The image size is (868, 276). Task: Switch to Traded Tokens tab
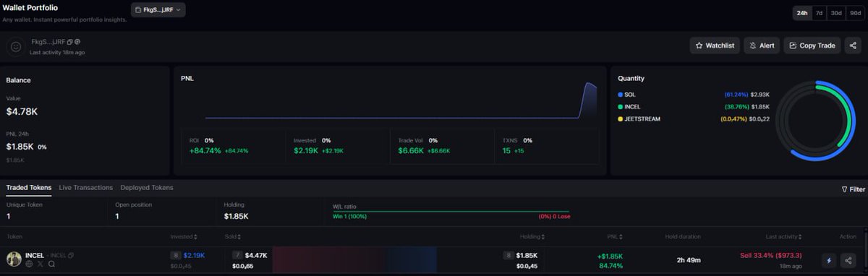(x=29, y=188)
